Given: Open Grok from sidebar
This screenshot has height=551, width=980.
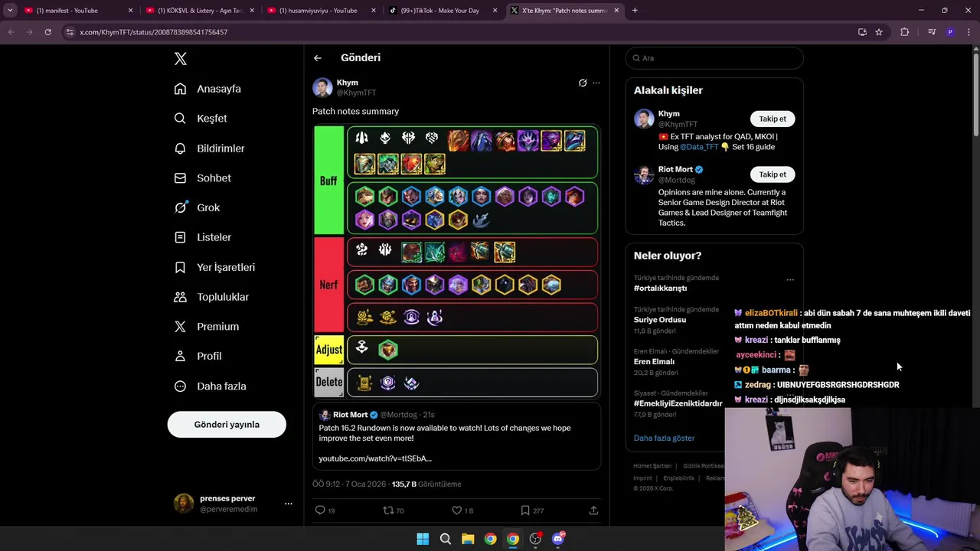Looking at the screenshot, I should click(x=197, y=207).
